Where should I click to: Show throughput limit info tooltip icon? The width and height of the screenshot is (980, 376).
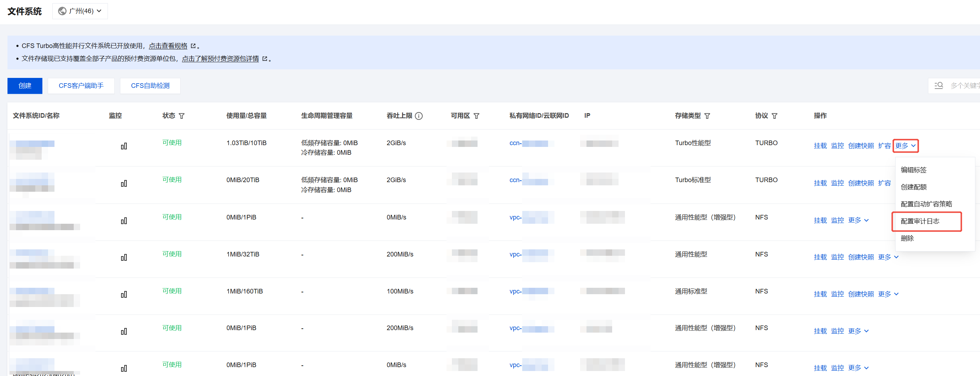418,116
